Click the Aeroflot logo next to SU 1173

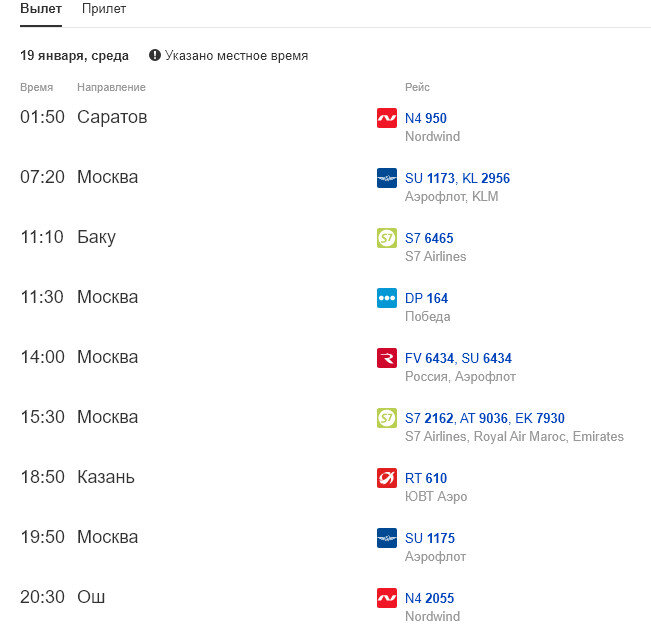386,178
